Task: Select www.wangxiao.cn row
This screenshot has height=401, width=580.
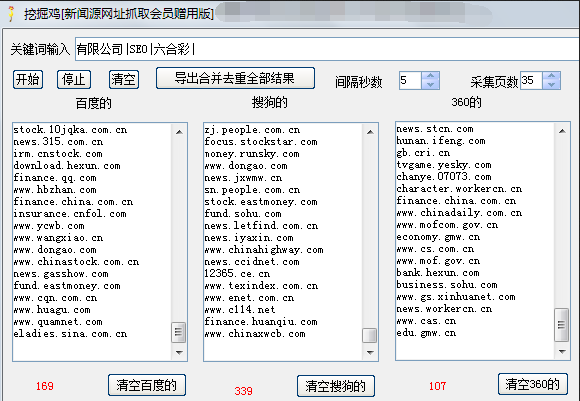Action: (x=58, y=238)
